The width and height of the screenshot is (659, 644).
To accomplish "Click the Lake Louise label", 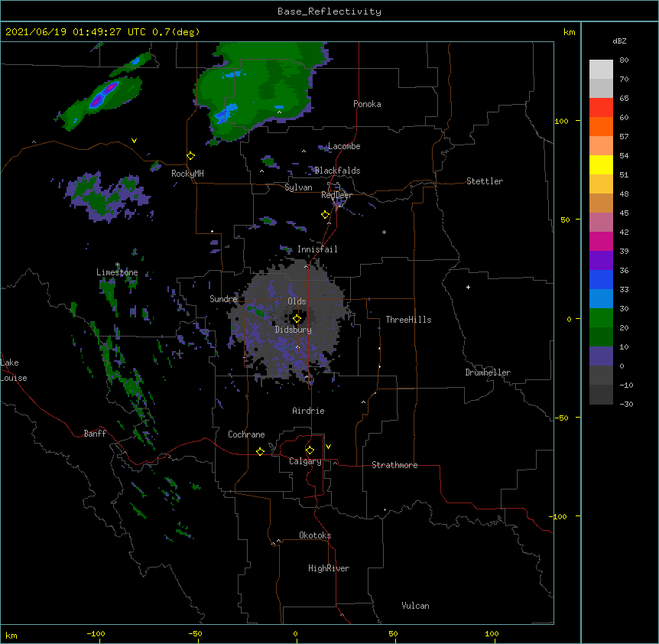I will [14, 370].
